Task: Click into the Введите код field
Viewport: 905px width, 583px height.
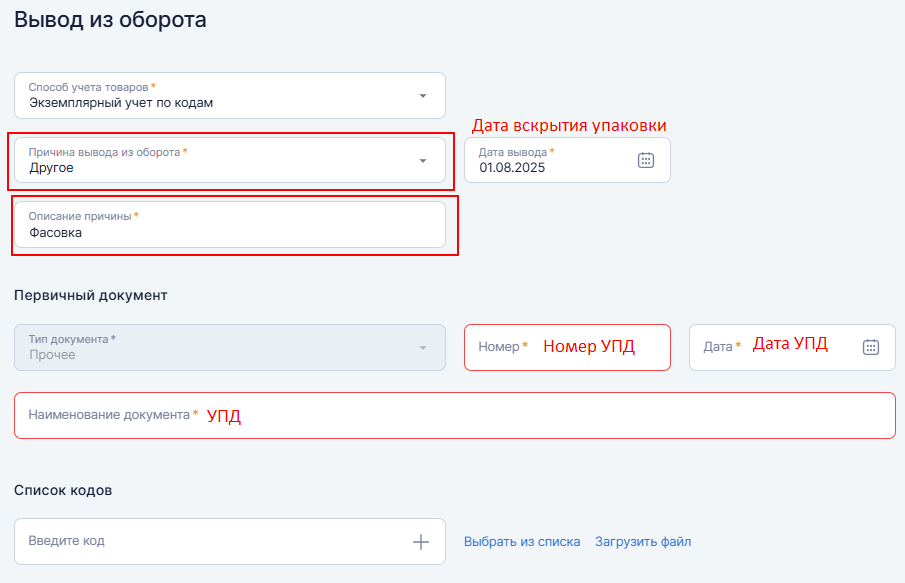Action: 210,541
